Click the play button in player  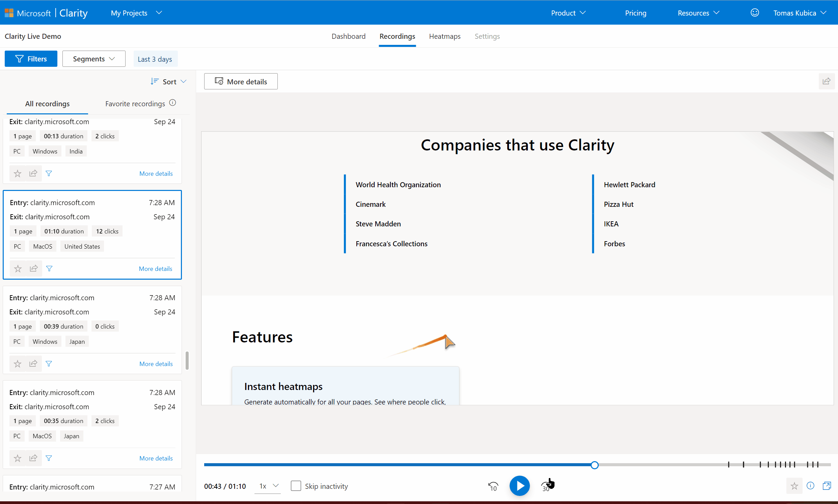519,486
